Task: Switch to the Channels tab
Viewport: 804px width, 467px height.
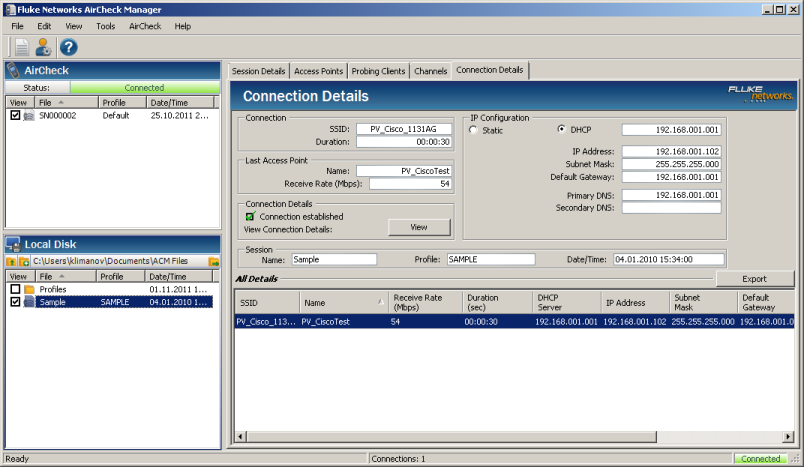Action: pos(431,71)
